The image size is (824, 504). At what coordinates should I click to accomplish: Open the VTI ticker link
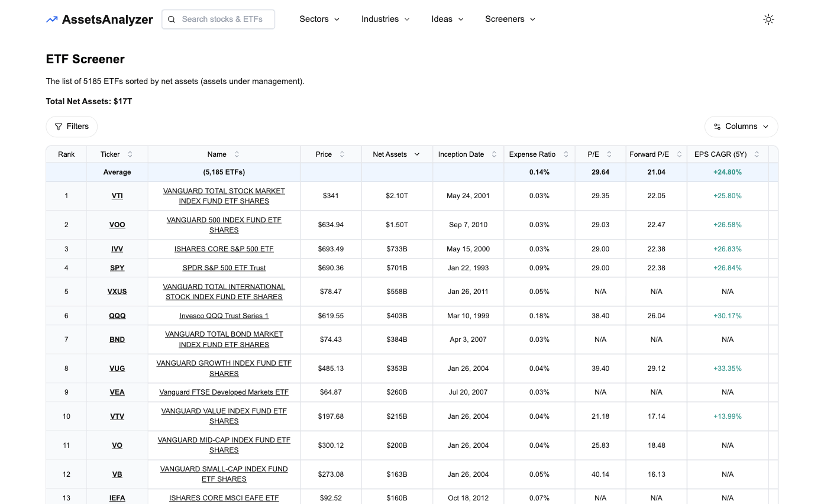point(117,196)
